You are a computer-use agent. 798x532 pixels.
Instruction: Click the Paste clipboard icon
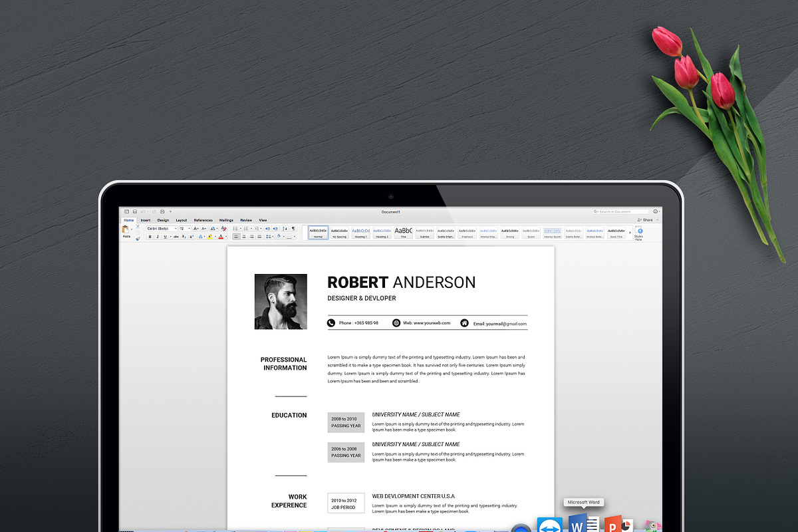125,229
